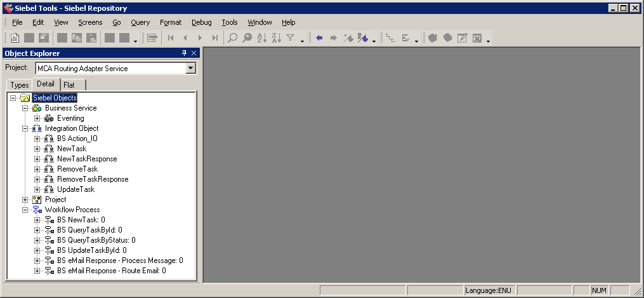644x298 pixels.
Task: Click the Add Bookmark icon
Action: 348,38
